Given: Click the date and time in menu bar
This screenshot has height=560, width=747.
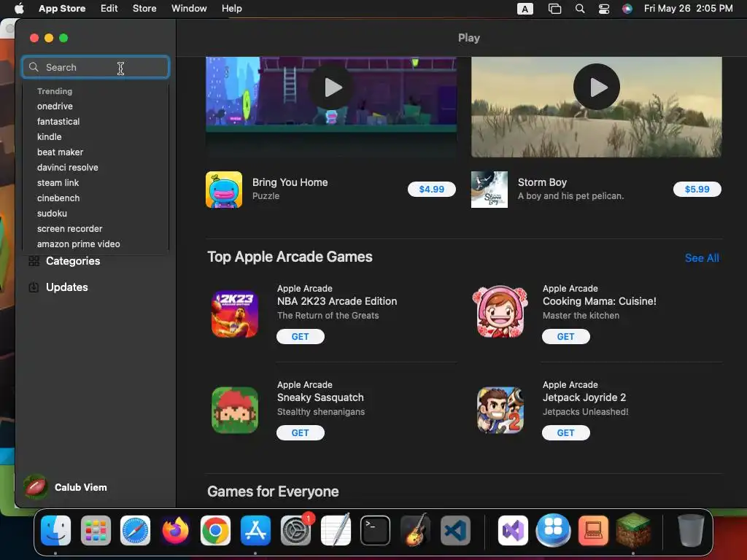Looking at the screenshot, I should click(x=689, y=9).
